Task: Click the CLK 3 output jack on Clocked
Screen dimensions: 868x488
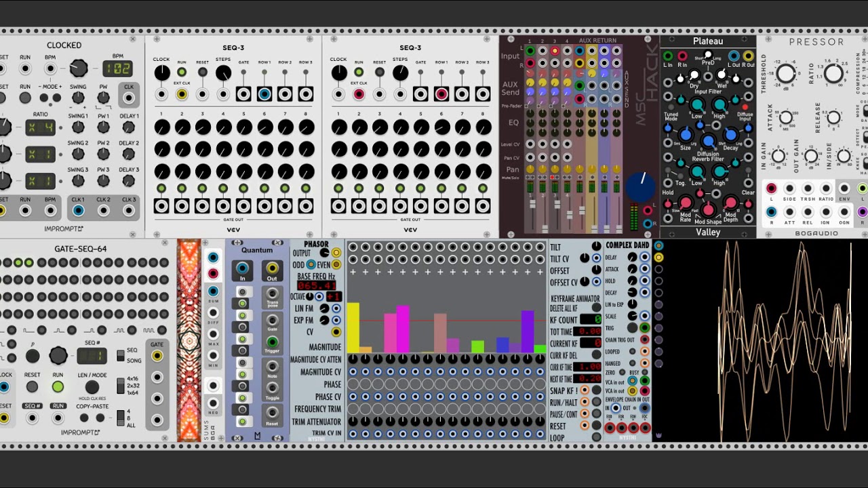Action: pos(129,211)
